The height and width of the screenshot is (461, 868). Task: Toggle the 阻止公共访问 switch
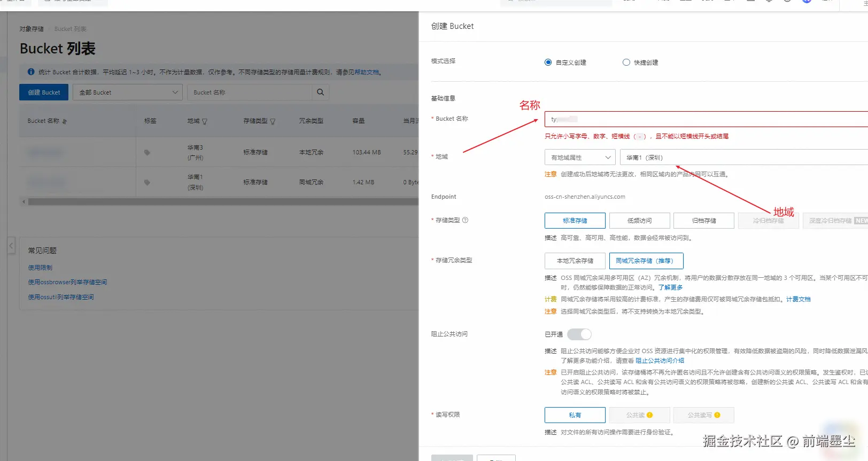[x=579, y=334]
